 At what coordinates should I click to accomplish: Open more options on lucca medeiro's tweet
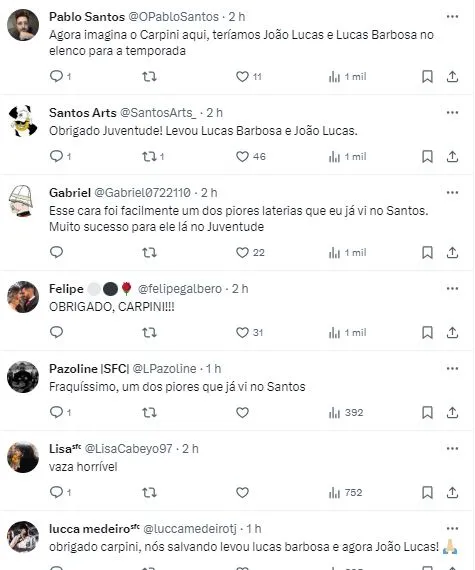pos(452,529)
